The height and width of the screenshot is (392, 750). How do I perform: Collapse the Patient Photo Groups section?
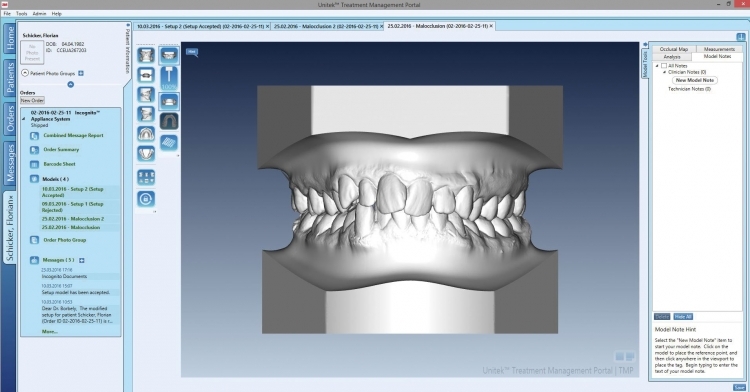coord(25,73)
